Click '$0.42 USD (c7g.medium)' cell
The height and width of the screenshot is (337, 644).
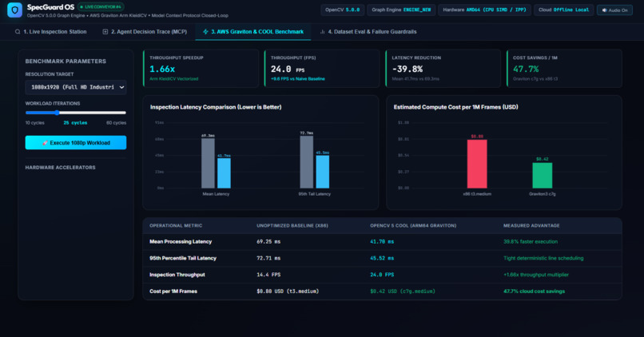pyautogui.click(x=403, y=291)
